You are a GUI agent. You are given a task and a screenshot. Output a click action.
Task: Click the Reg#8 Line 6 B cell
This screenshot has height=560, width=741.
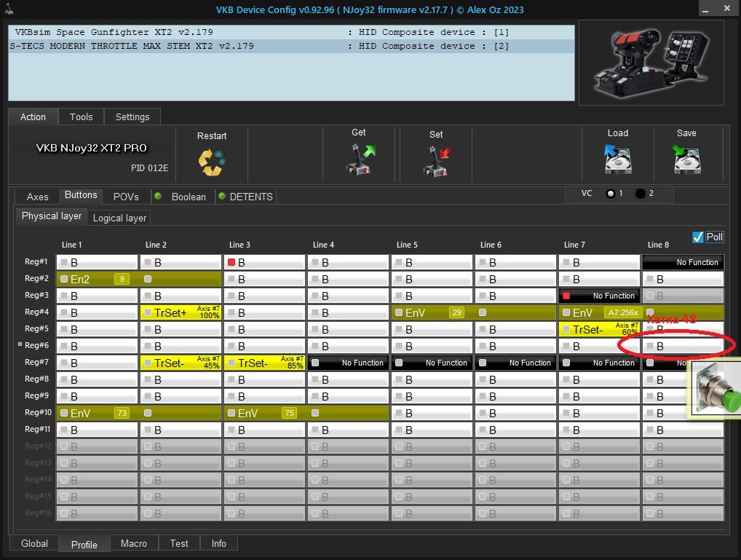pyautogui.click(x=515, y=380)
